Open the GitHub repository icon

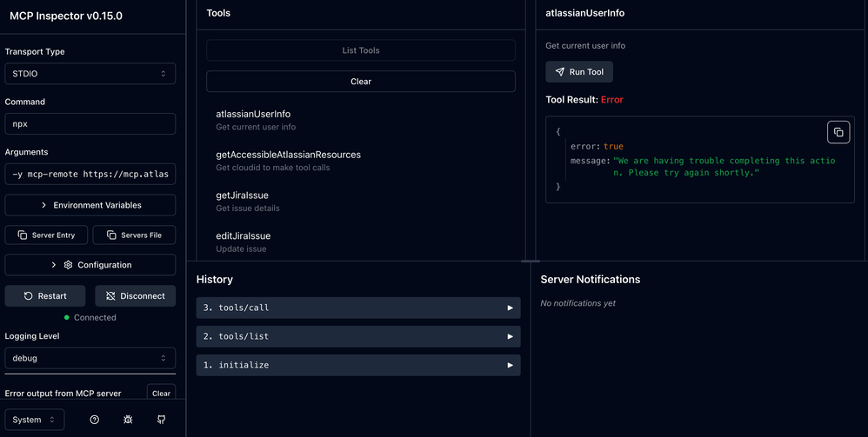[161, 420]
